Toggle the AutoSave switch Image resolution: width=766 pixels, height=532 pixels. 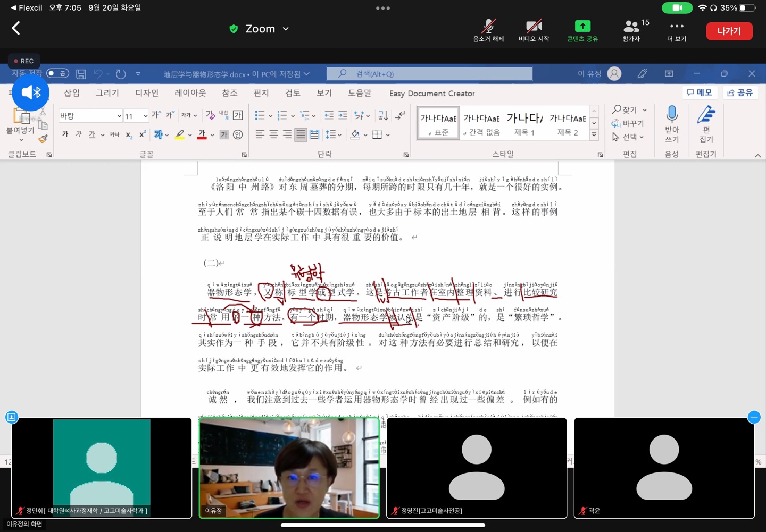click(57, 73)
